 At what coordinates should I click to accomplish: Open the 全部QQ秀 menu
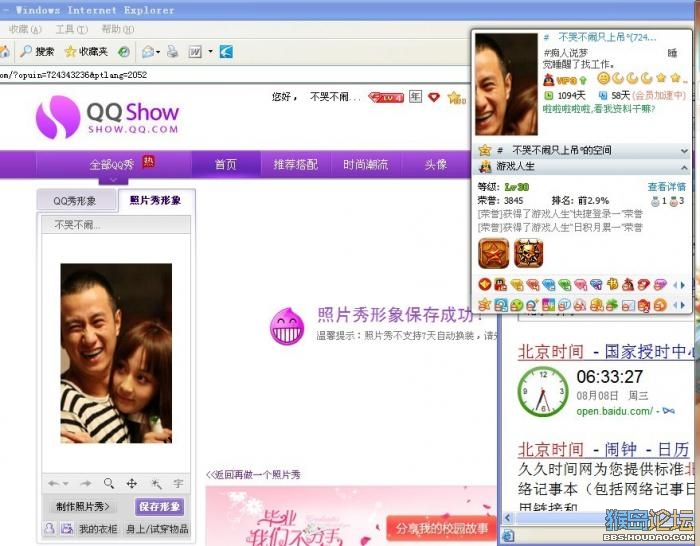[112, 165]
